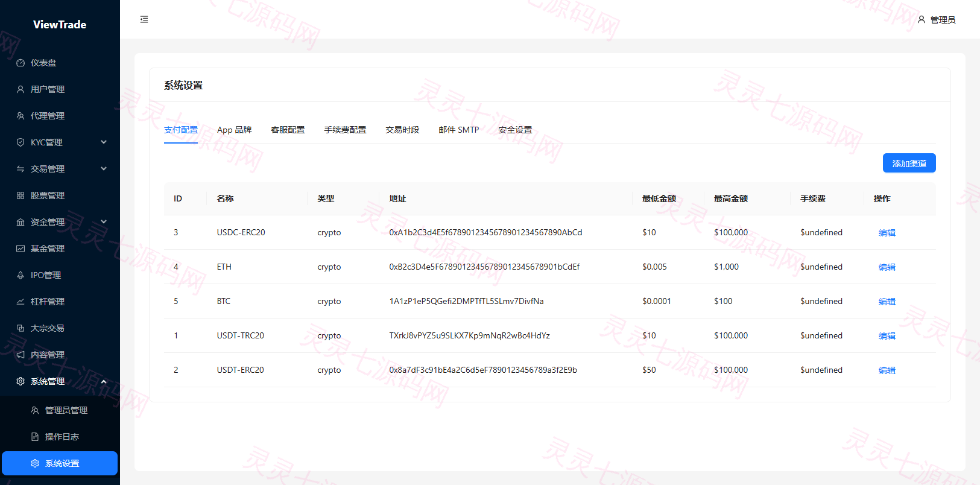Select the USDT-TRC20 address starting TXrkJ8
Screen dimensions: 980x485
click(469, 335)
